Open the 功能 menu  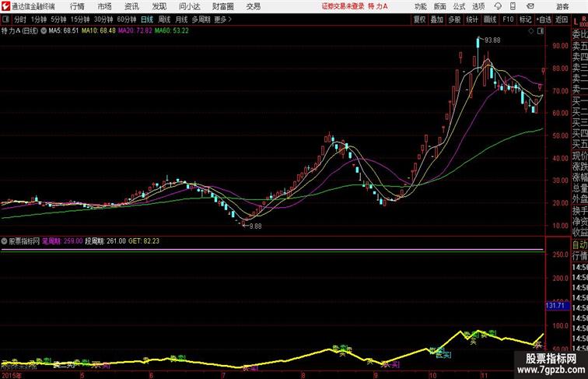click(420, 6)
